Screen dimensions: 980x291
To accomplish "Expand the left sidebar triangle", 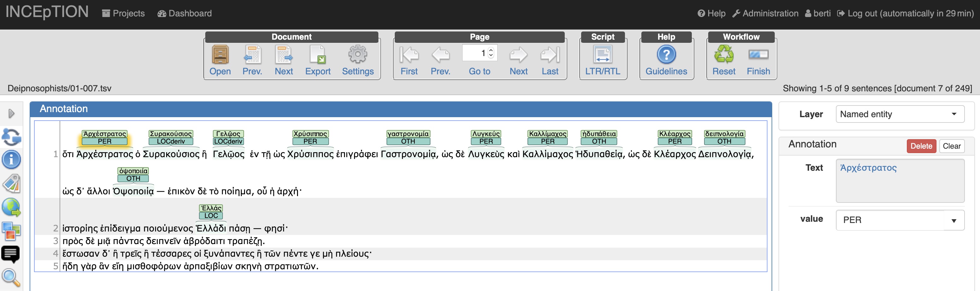I will [x=11, y=113].
